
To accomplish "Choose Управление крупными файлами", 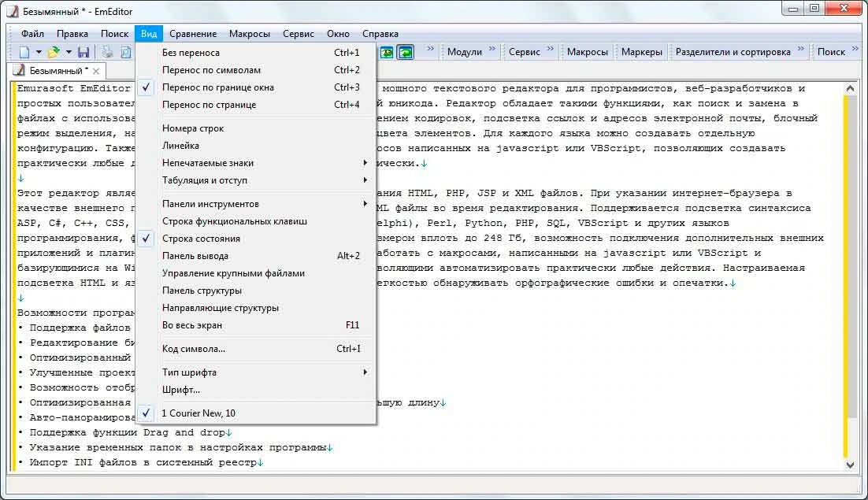I will [256, 272].
